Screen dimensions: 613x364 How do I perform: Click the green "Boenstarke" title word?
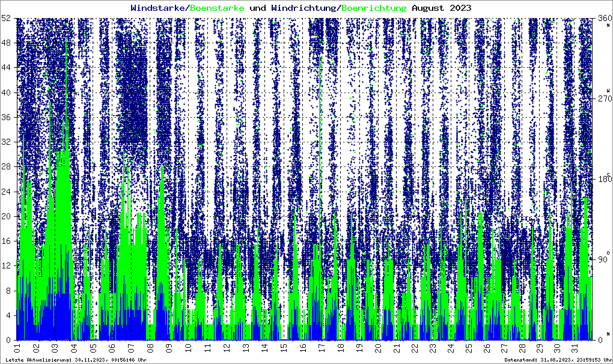217,8
